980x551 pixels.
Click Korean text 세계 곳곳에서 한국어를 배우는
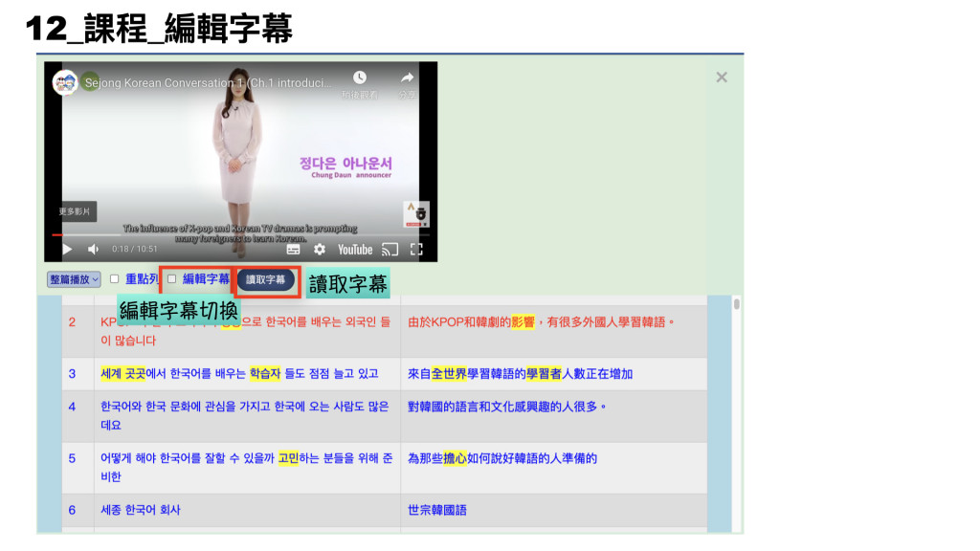click(173, 374)
